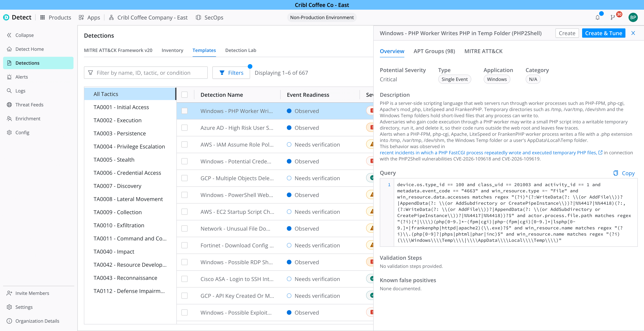Open the MITRE ATT&CK tab in the details panel

click(x=483, y=51)
